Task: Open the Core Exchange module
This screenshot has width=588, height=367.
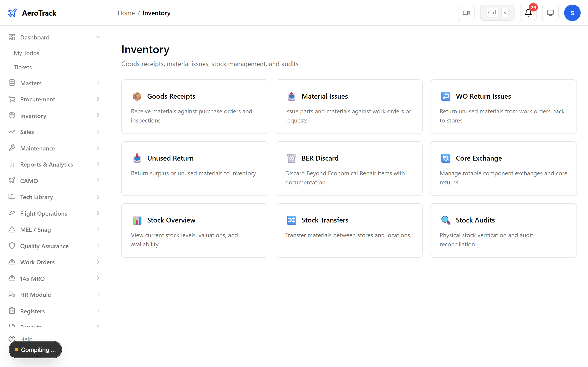Action: [503, 169]
